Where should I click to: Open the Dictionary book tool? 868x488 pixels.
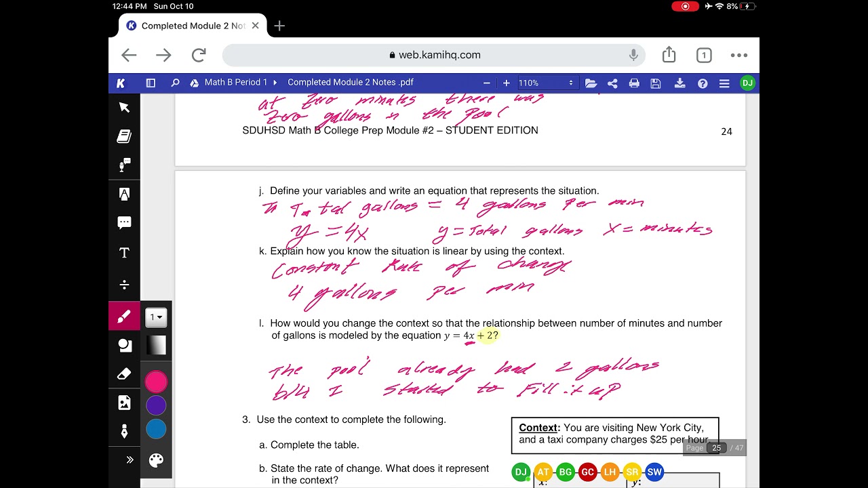124,136
